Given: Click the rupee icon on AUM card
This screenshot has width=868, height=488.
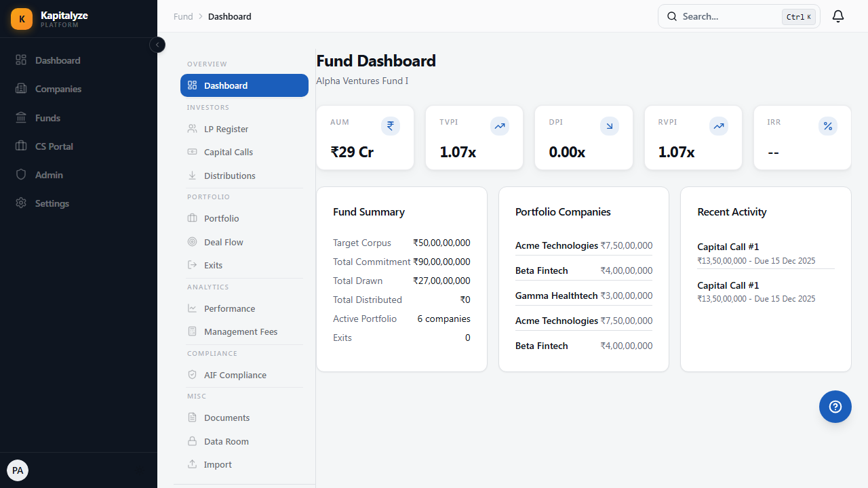Looking at the screenshot, I should click(x=391, y=126).
